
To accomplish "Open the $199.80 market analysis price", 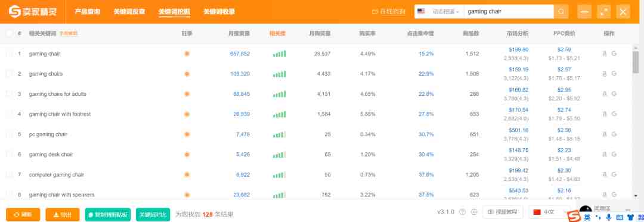I will point(518,49).
